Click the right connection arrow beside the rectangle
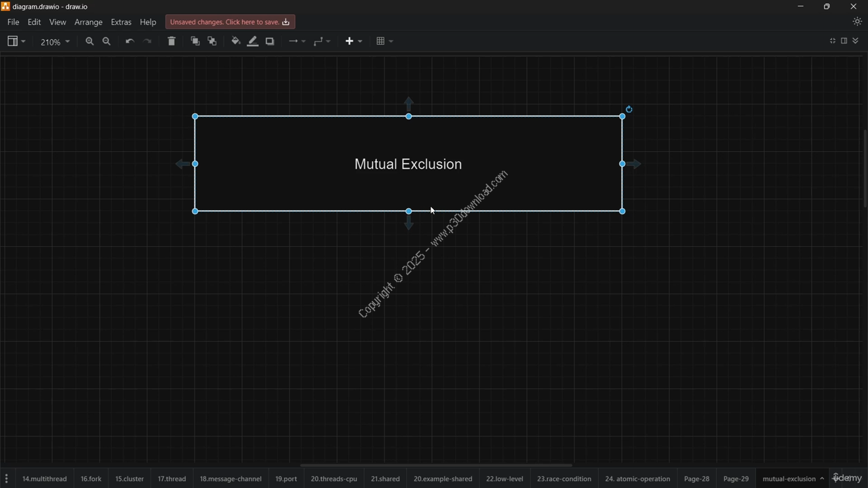 [634, 164]
